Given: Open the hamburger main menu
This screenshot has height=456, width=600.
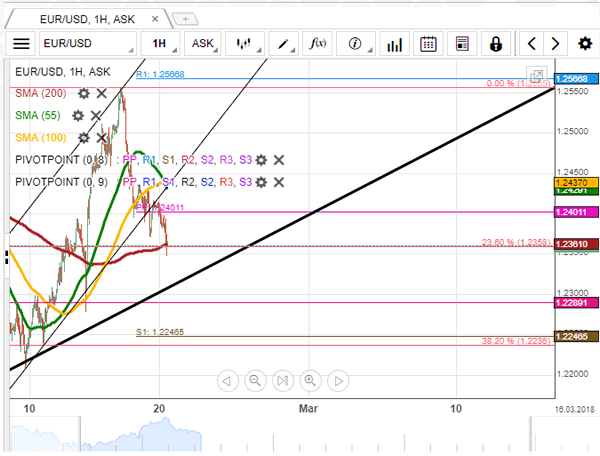Looking at the screenshot, I should coord(21,44).
